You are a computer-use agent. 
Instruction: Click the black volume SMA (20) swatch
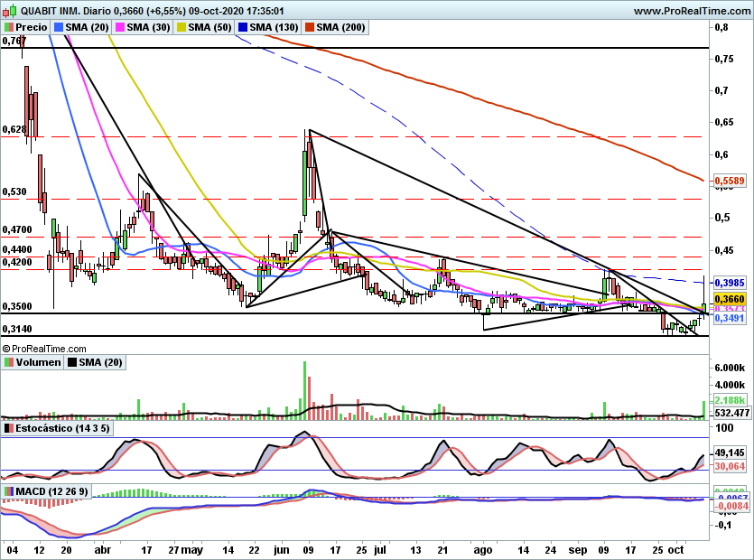click(72, 362)
